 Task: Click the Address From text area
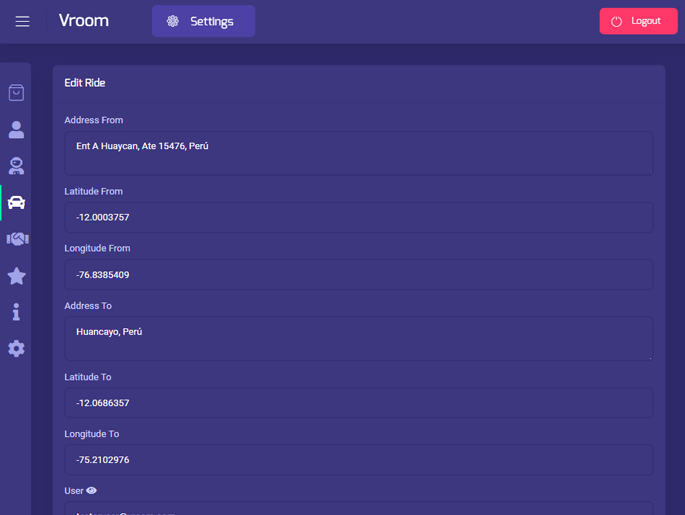[x=358, y=154]
